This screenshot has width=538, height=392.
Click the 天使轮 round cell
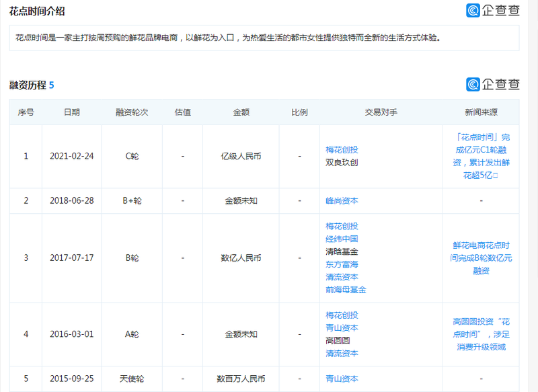point(132,379)
